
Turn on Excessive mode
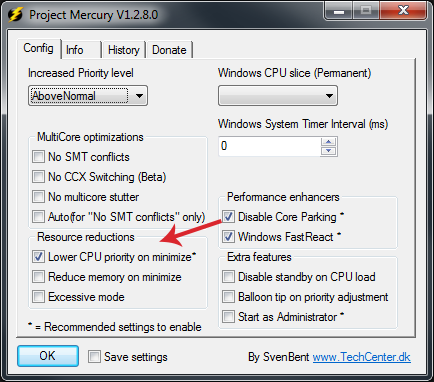coord(38,297)
